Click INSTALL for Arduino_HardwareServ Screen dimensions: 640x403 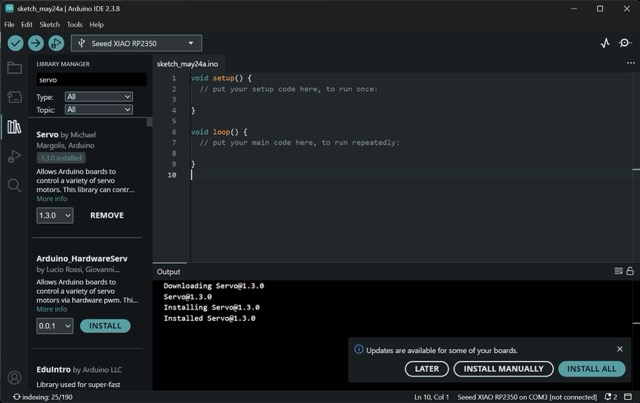pyautogui.click(x=105, y=326)
